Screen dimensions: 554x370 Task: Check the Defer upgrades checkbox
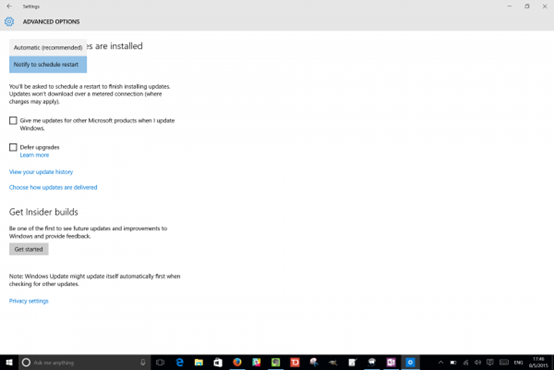[x=13, y=147]
